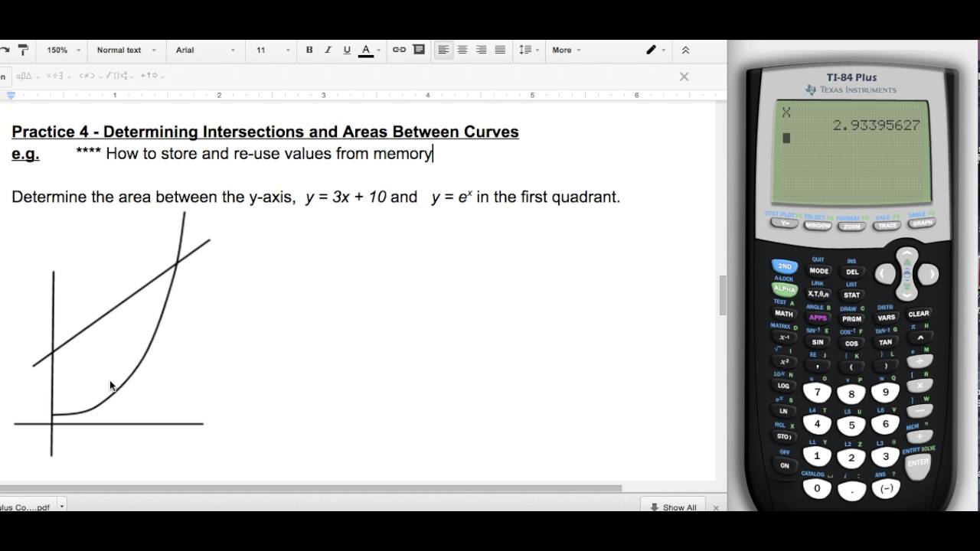
Task: Click the ENTER key on the calculator
Action: 919,464
